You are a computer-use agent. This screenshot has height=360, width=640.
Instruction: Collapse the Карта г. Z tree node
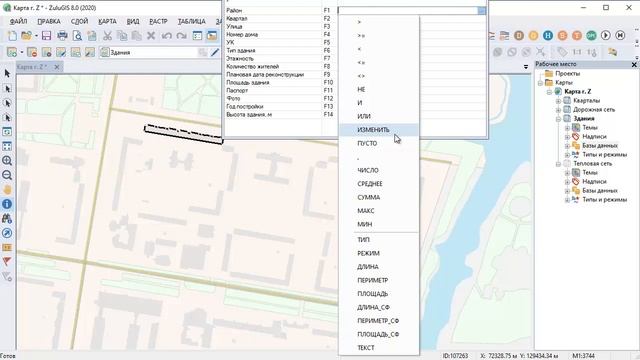[549, 92]
